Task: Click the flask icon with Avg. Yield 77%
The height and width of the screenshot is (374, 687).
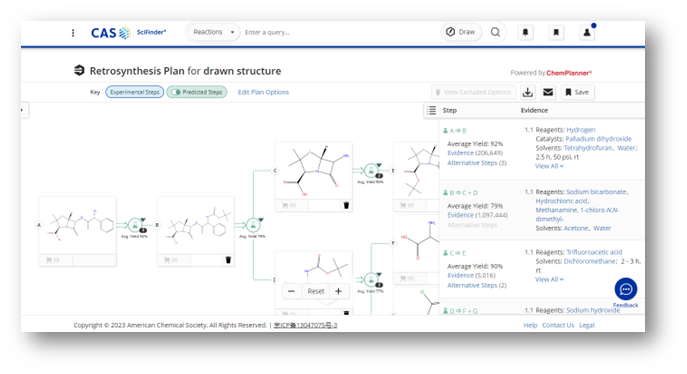Action: [x=371, y=280]
